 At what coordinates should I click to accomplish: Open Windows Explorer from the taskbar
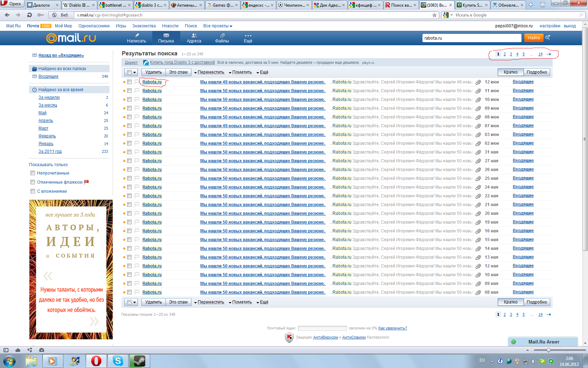coord(31,361)
